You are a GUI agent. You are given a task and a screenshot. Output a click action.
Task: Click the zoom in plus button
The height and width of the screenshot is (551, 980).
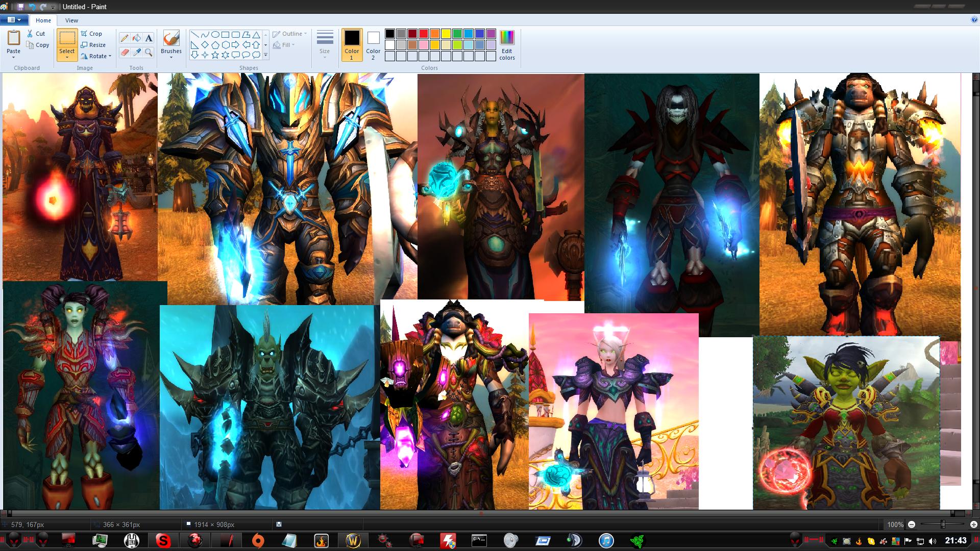pos(973,524)
